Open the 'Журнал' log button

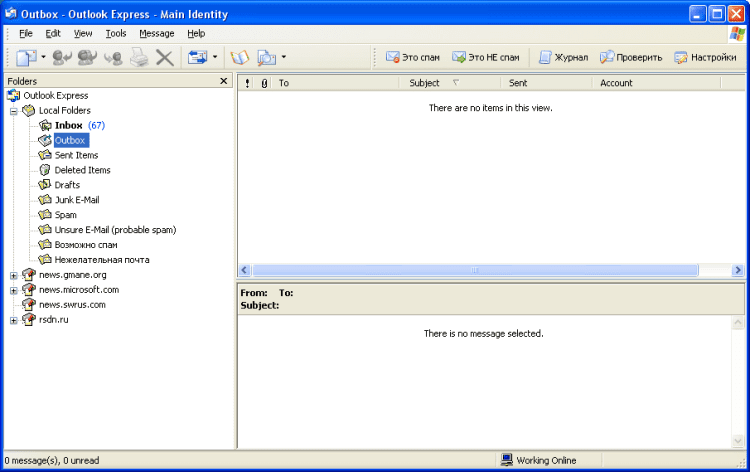(x=563, y=57)
